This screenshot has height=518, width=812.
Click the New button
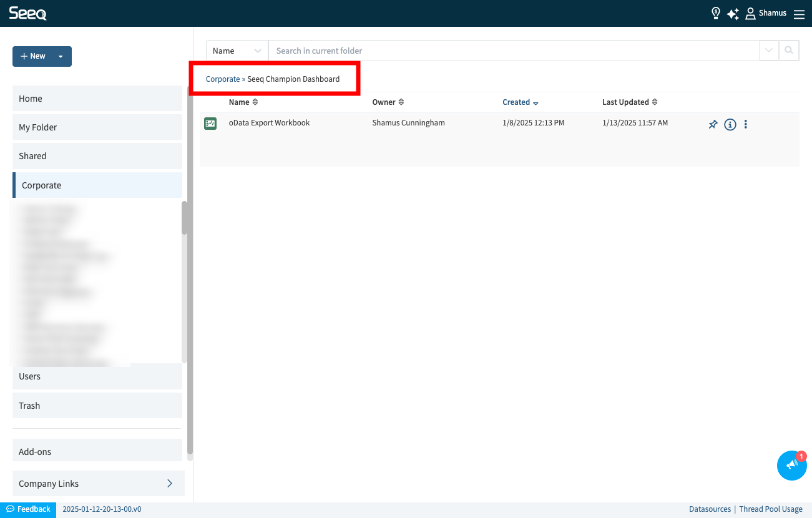(x=32, y=56)
